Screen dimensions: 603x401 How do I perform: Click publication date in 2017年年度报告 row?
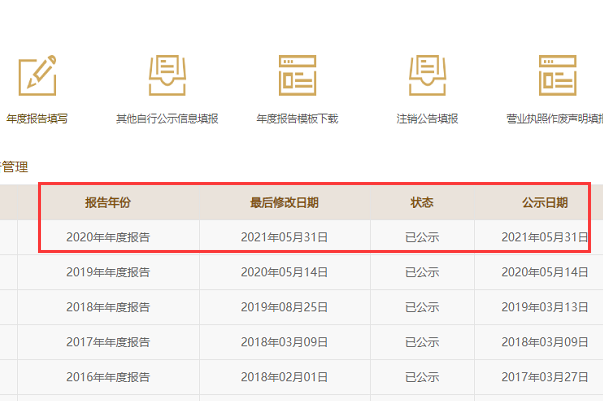545,342
